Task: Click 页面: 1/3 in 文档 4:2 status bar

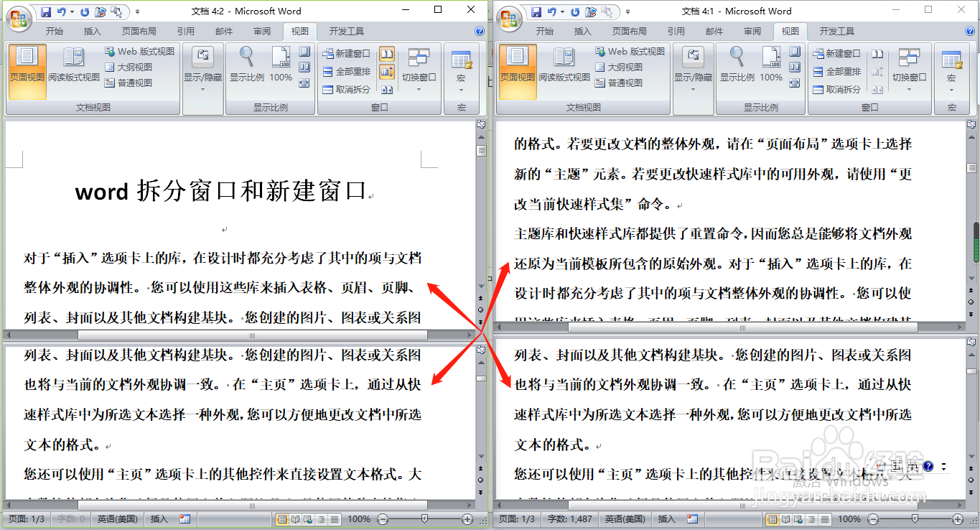Action: [x=25, y=519]
